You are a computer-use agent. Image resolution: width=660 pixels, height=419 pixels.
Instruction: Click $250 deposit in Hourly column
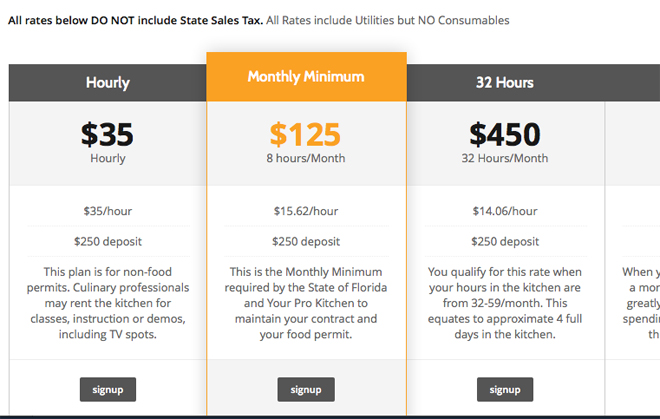pos(108,241)
